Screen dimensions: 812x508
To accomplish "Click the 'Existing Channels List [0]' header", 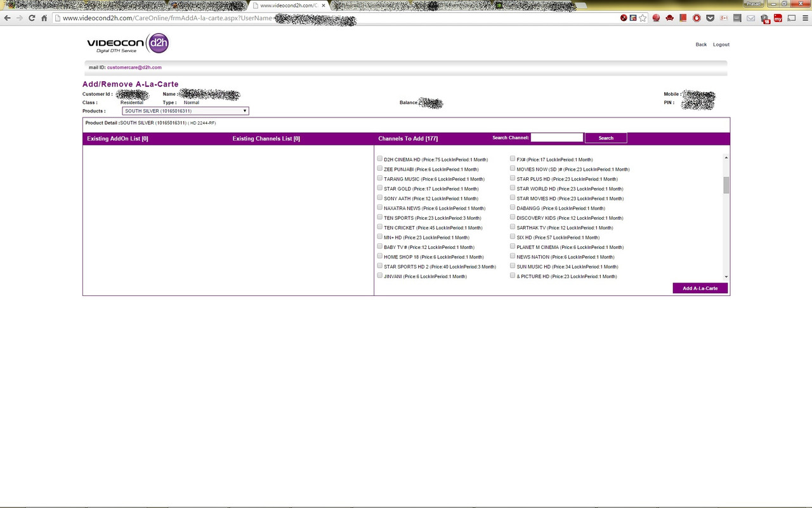I will click(266, 138).
